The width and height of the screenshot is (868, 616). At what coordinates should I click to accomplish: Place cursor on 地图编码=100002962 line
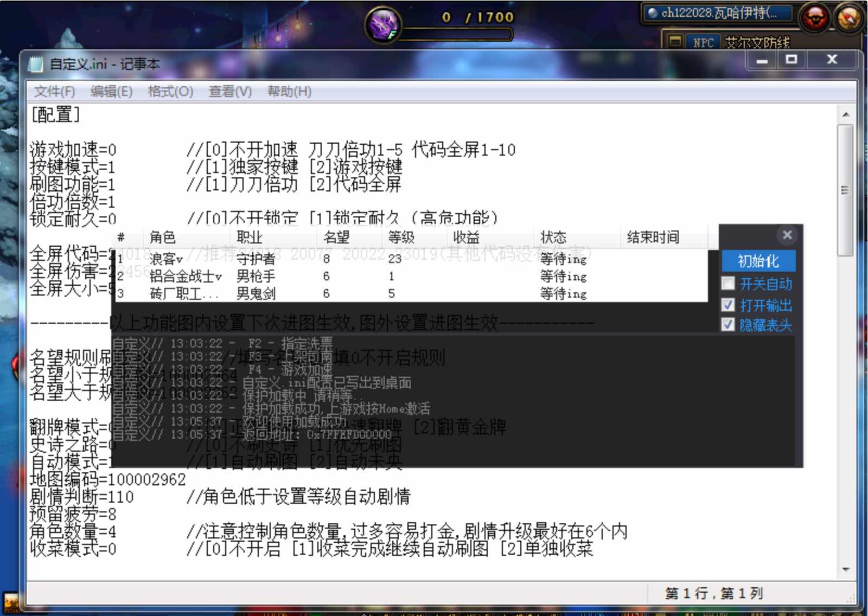pyautogui.click(x=107, y=479)
